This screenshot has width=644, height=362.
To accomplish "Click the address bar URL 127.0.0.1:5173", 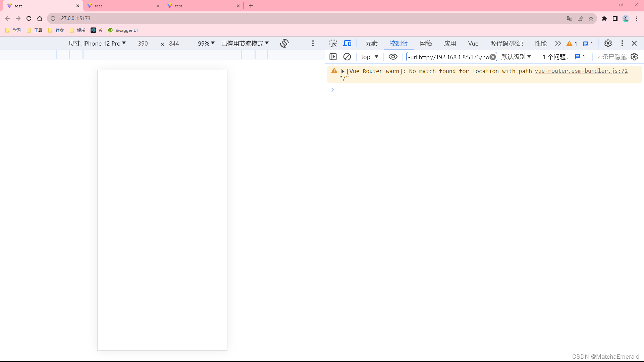I will [x=74, y=18].
